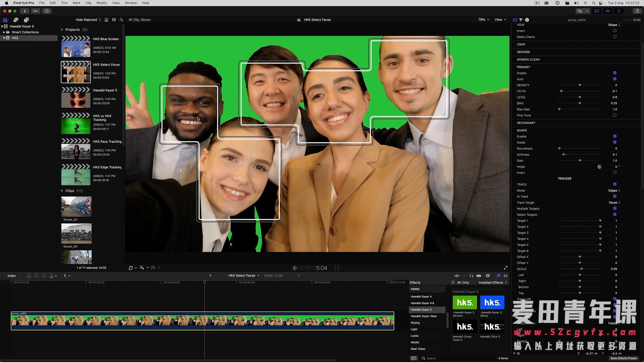This screenshot has width=644, height=362.
Task: Click the Retiming speedometer icon
Action: tap(153, 267)
